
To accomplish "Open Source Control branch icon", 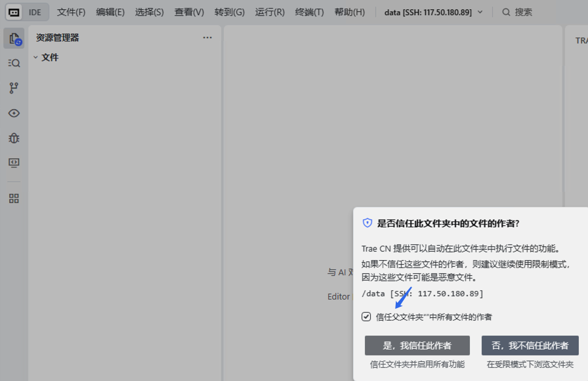I will point(14,88).
